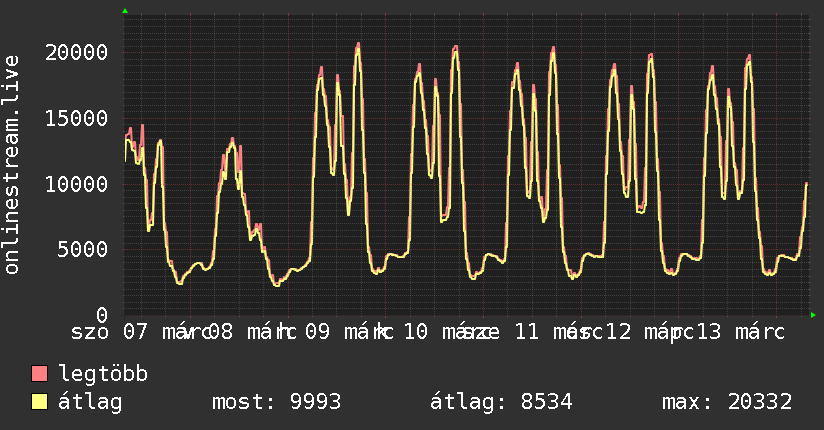Click the átlag: 8534 statistic
The image size is (824, 430).
point(501,403)
